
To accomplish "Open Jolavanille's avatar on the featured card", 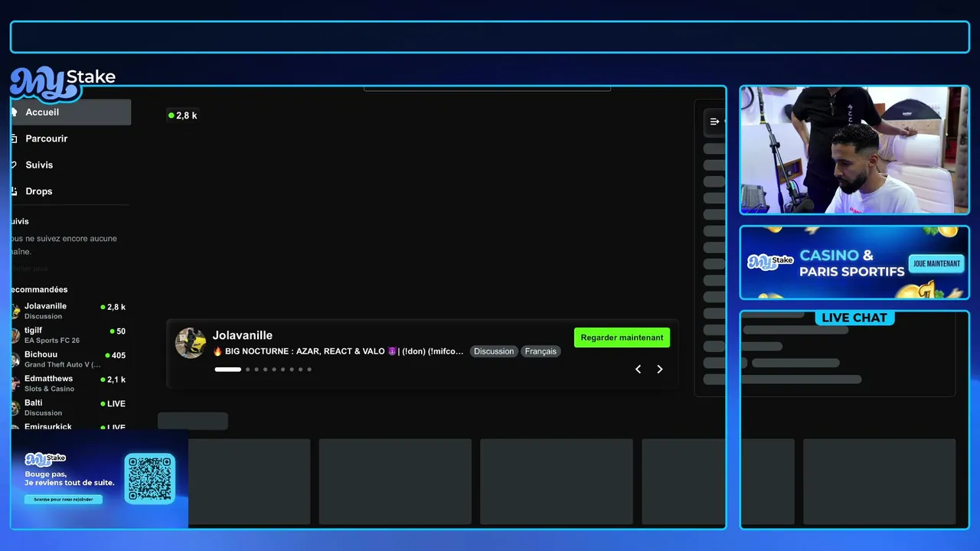I will 191,343.
